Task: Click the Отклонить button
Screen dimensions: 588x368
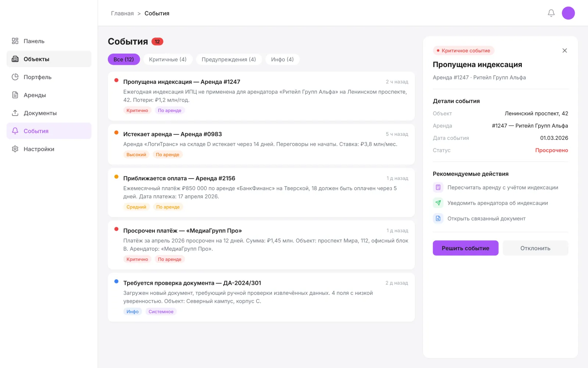Action: 535,248
